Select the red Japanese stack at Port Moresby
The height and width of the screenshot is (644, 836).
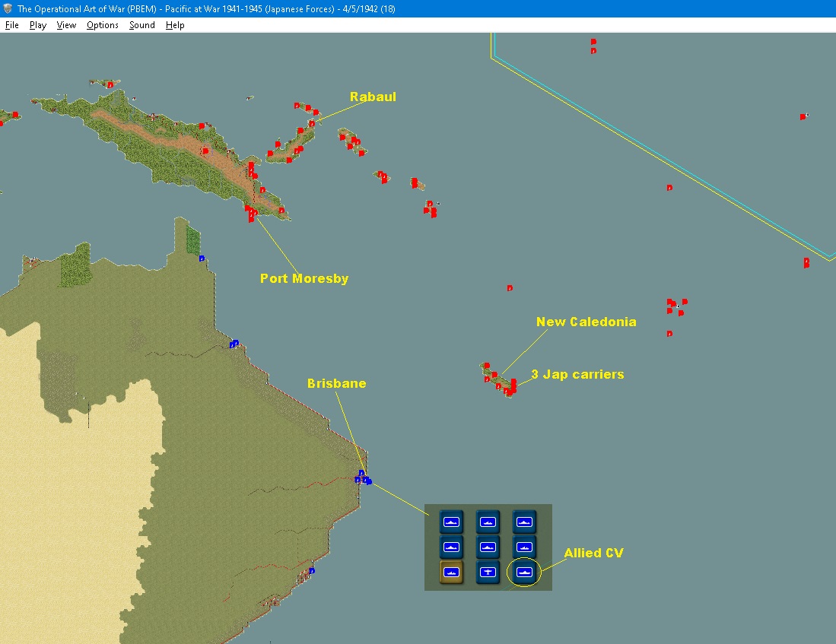[x=251, y=214]
